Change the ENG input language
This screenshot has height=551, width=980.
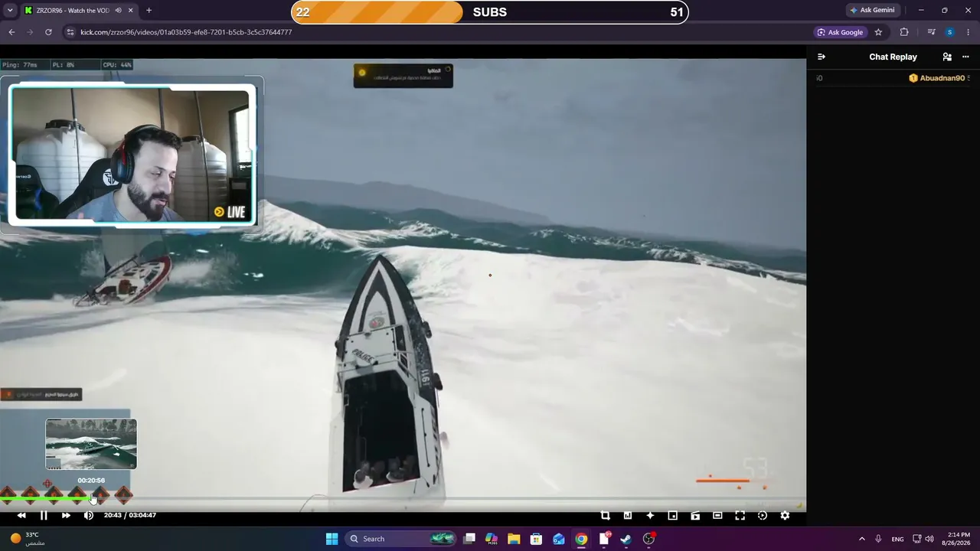[898, 539]
